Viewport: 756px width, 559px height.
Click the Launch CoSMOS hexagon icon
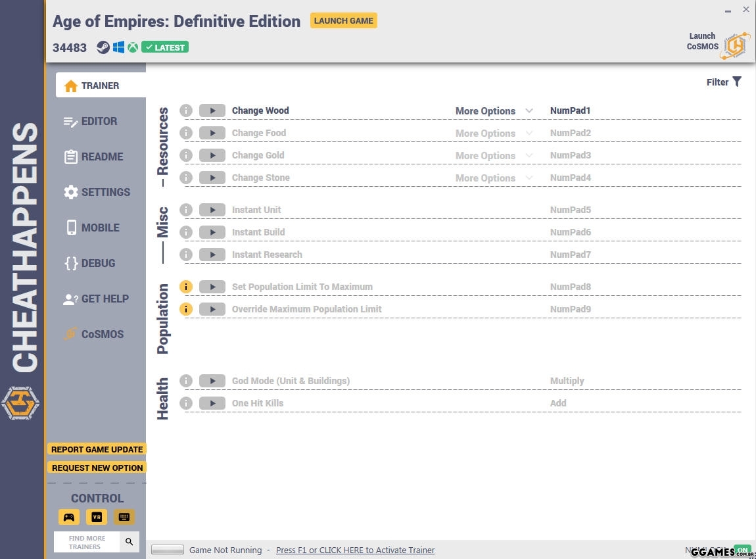735,45
